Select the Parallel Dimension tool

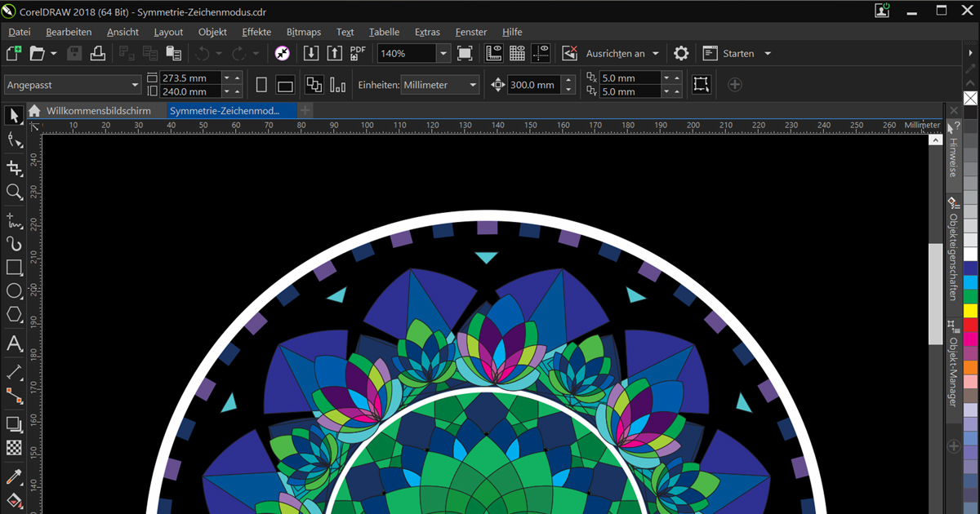pos(14,371)
